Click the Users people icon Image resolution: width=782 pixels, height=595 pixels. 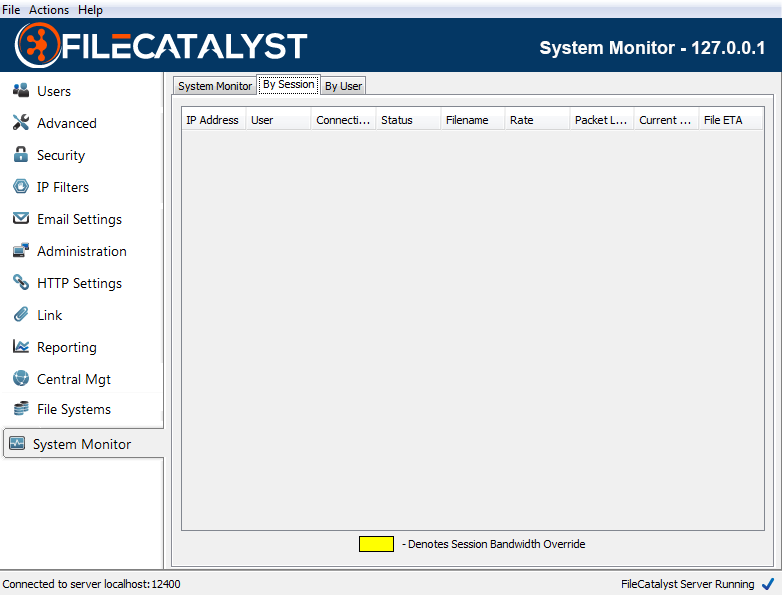click(x=20, y=90)
